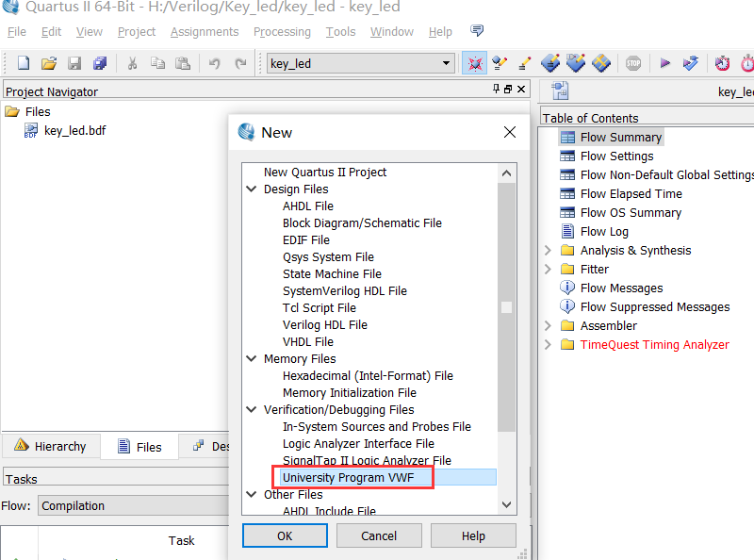Click the Undo arrow icon

coord(215,63)
